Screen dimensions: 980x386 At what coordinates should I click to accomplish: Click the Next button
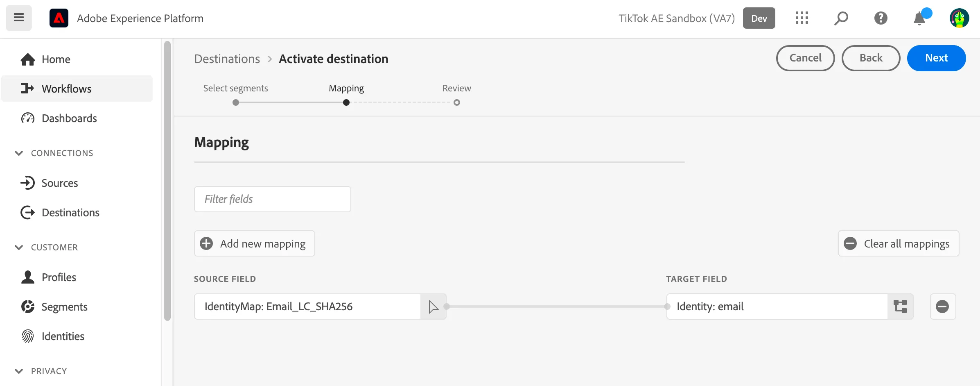(936, 58)
